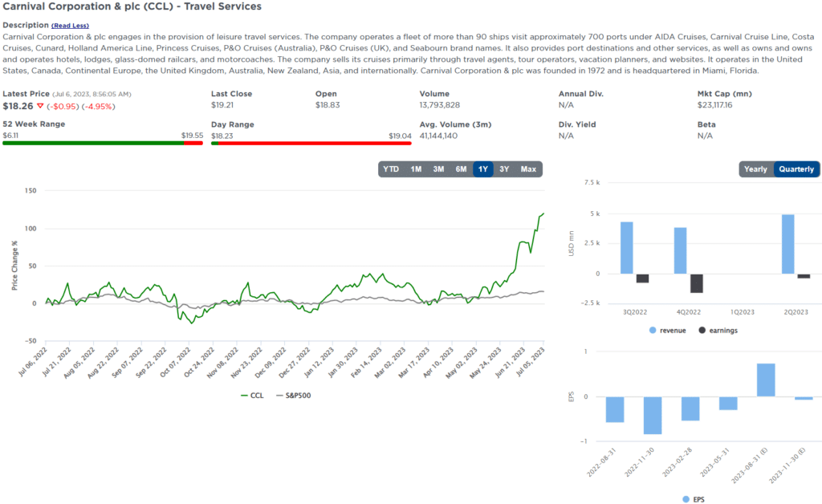Select the YTD time range
822x504 pixels.
pyautogui.click(x=391, y=169)
